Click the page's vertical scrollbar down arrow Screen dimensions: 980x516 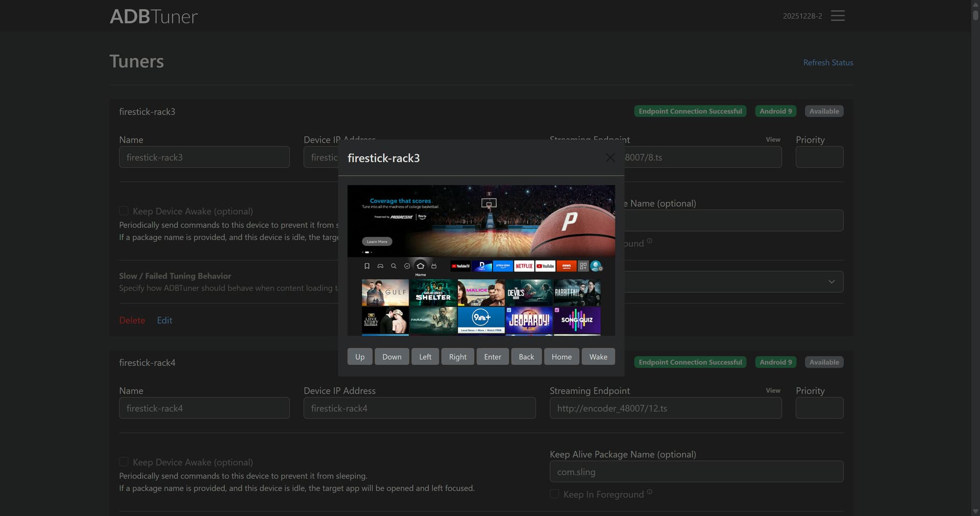[975, 511]
